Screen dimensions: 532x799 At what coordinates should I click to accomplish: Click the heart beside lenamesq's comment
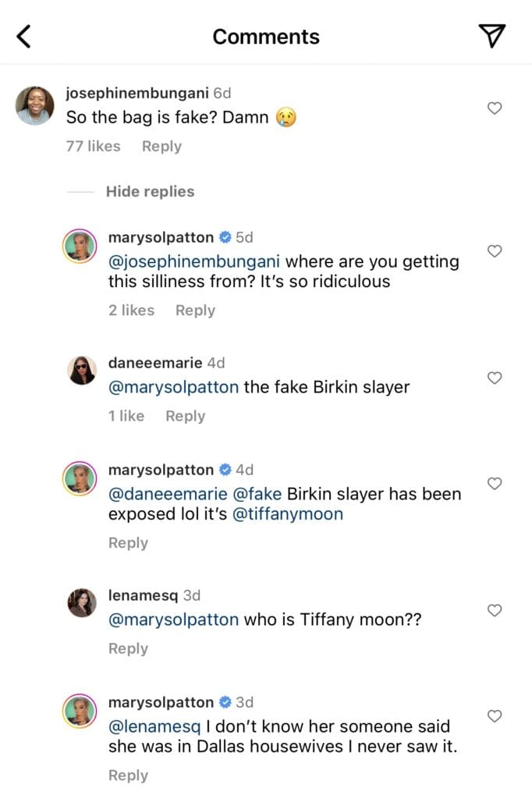(x=494, y=610)
